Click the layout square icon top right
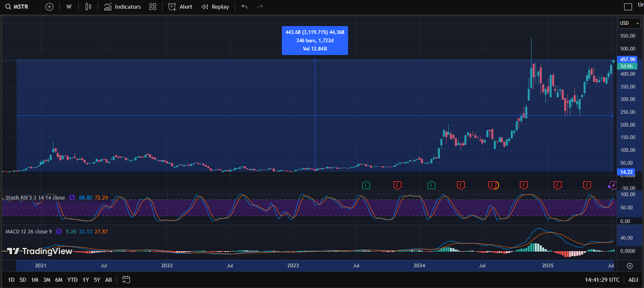644x288 pixels. point(628,7)
